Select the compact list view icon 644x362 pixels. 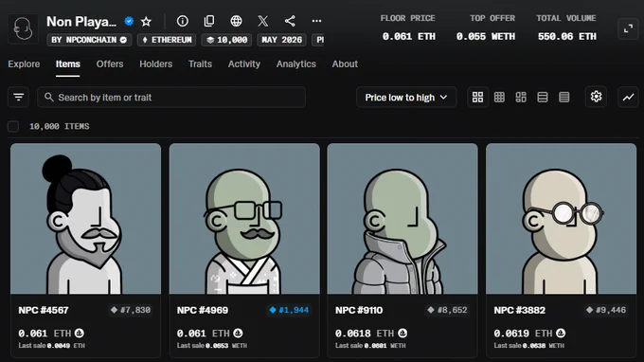[564, 97]
